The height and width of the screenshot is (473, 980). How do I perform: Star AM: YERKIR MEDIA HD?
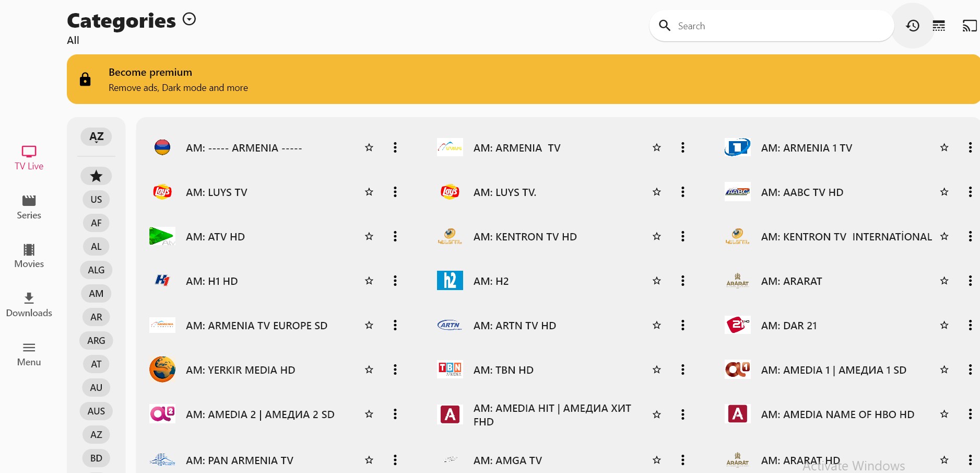pyautogui.click(x=369, y=370)
